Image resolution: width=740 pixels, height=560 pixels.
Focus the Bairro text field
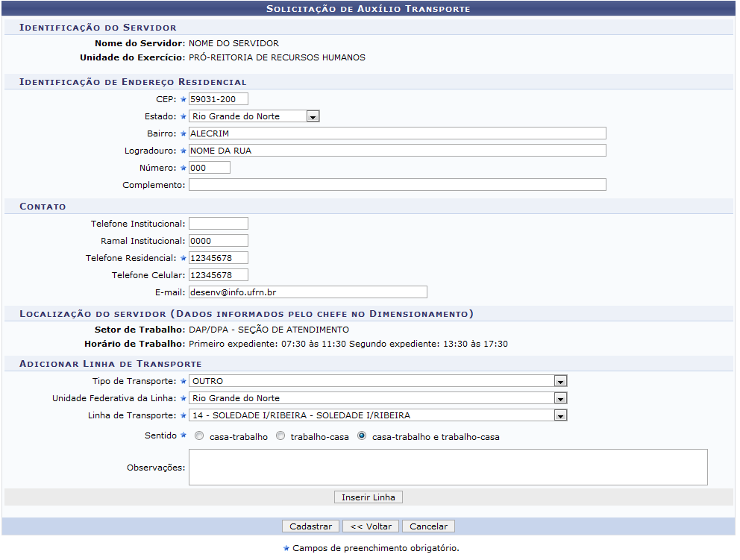pos(397,133)
